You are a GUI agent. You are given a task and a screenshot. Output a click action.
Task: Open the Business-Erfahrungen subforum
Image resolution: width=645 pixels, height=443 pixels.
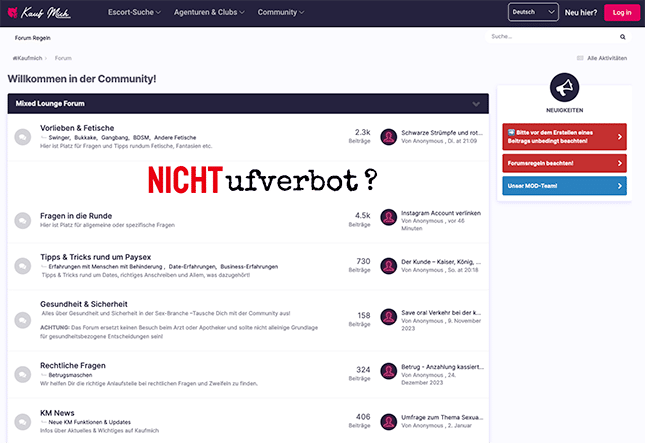point(249,267)
